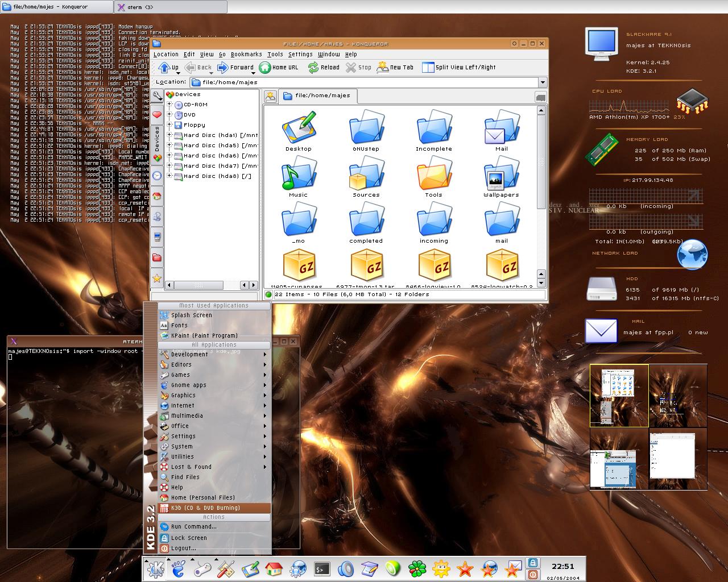Click the wrench configure button in sidebar
Image resolution: width=728 pixels, height=582 pixels.
point(157,96)
